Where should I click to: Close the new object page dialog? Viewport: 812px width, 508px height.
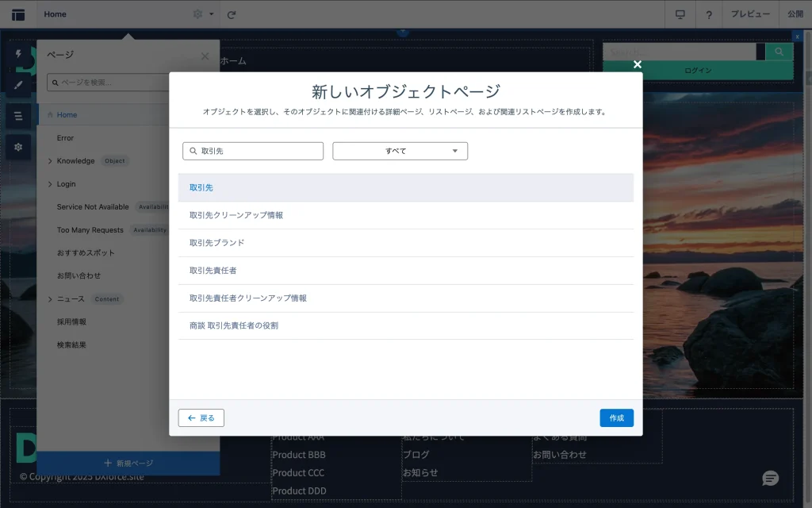tap(637, 64)
